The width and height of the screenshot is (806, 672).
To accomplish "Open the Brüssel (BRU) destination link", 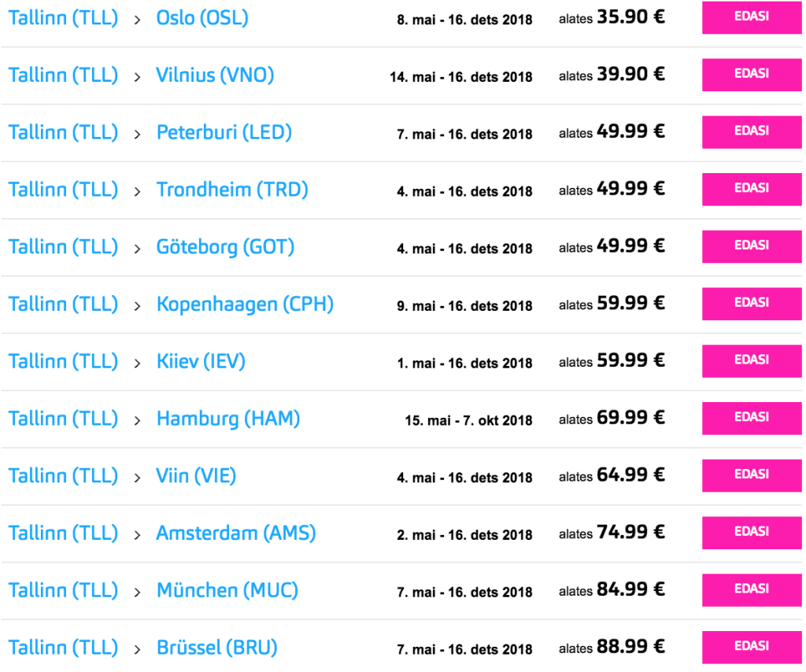I will click(217, 648).
